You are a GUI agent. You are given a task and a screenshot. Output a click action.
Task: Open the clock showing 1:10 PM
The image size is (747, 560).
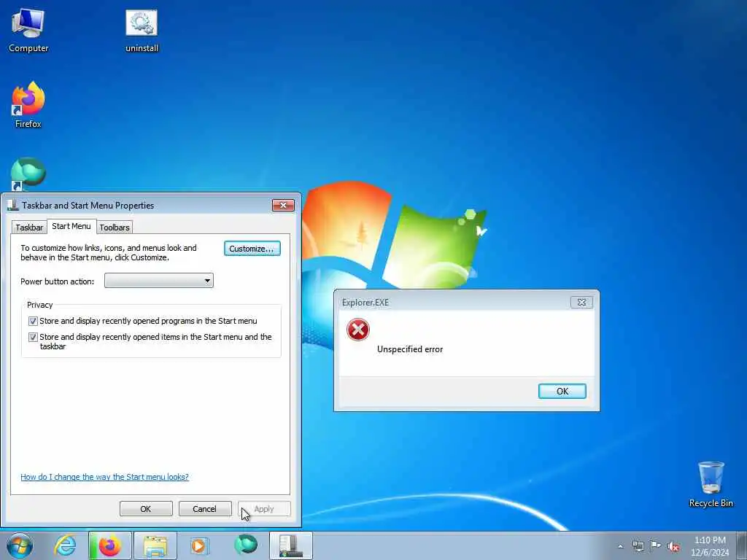pyautogui.click(x=710, y=546)
